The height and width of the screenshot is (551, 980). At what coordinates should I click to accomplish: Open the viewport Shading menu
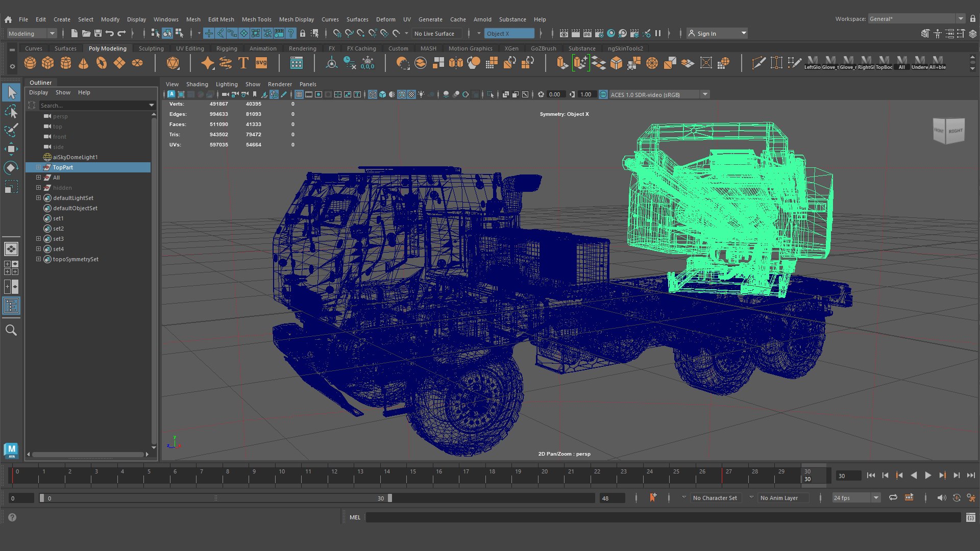coord(197,84)
